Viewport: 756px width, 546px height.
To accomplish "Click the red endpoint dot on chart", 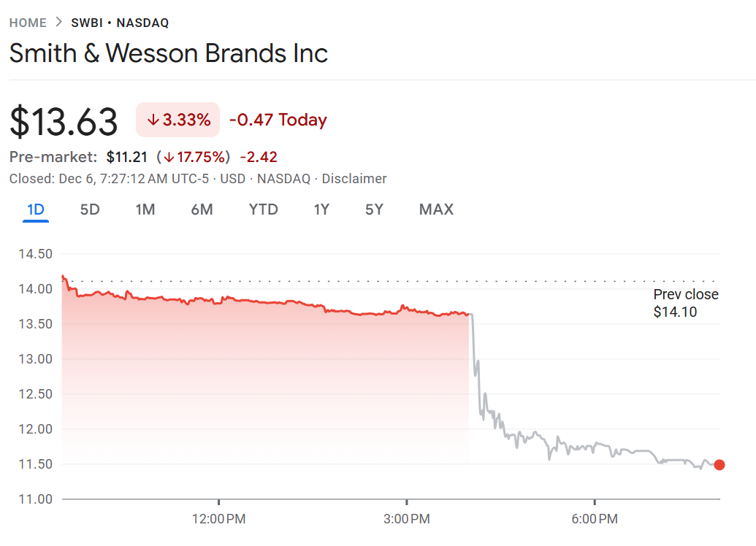I will (x=719, y=465).
